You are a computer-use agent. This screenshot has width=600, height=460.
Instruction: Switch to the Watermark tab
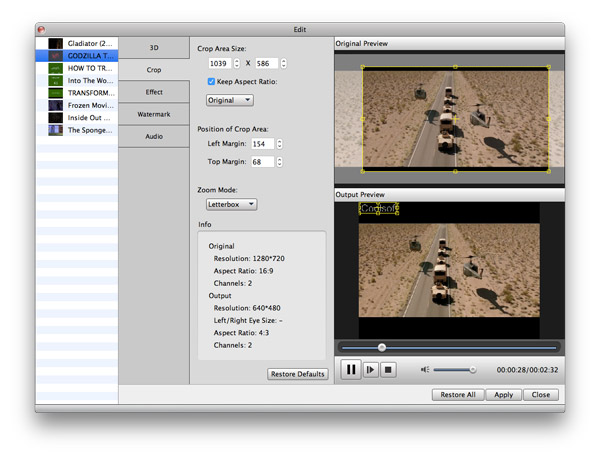[154, 114]
